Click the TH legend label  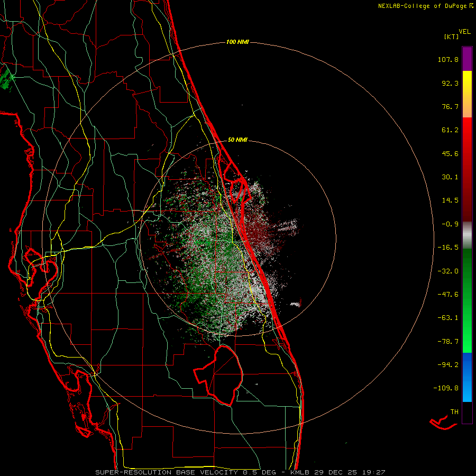(x=454, y=412)
